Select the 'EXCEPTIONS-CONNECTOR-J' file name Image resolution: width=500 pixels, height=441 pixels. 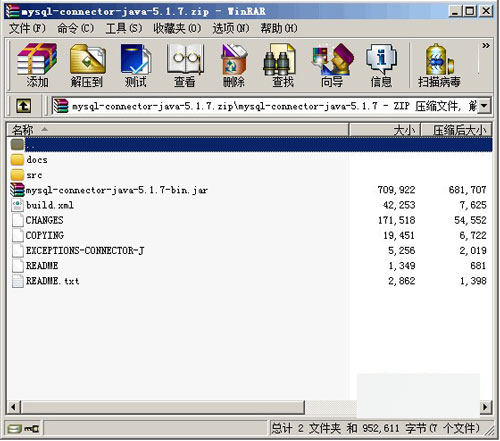point(85,251)
